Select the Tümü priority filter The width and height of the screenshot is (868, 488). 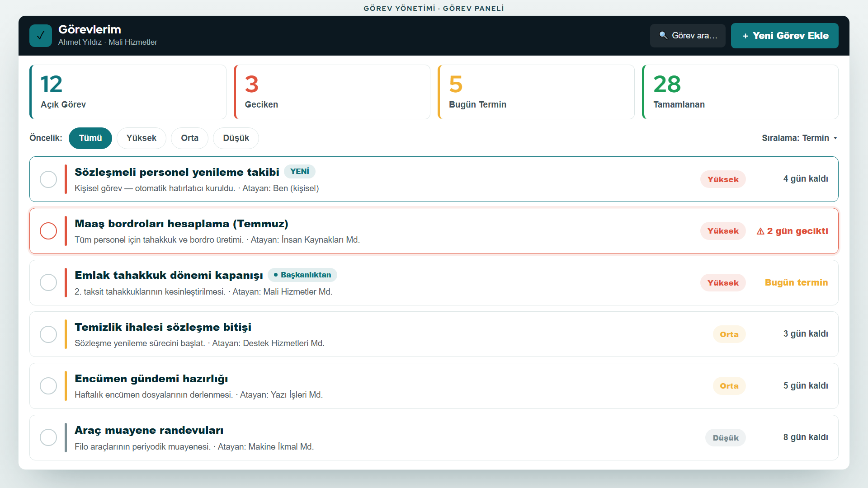[x=90, y=138]
